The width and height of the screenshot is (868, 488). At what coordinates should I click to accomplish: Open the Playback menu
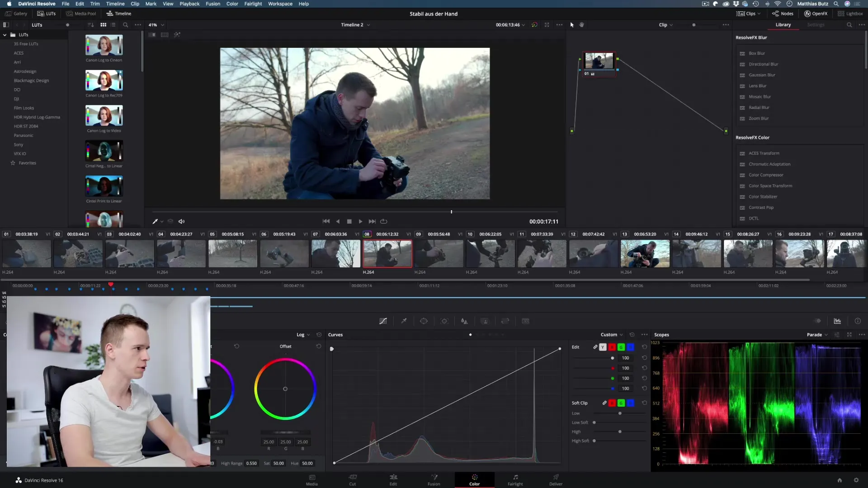(189, 4)
